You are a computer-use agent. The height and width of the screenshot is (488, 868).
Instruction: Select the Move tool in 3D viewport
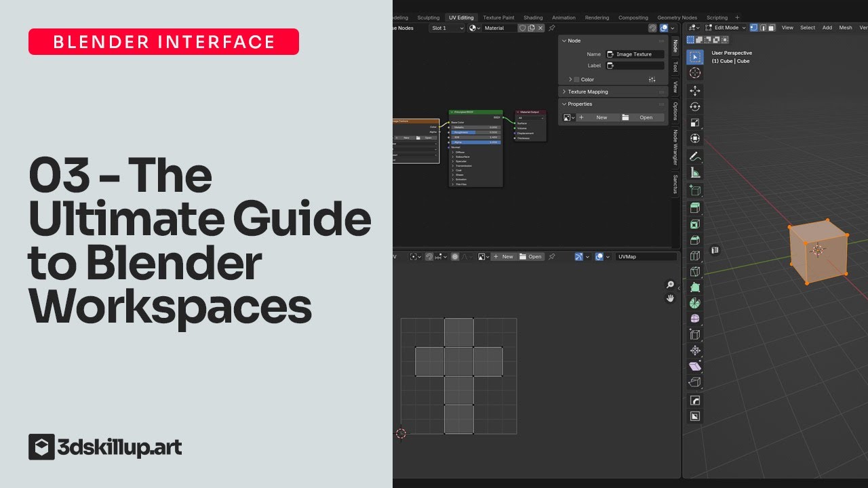694,91
